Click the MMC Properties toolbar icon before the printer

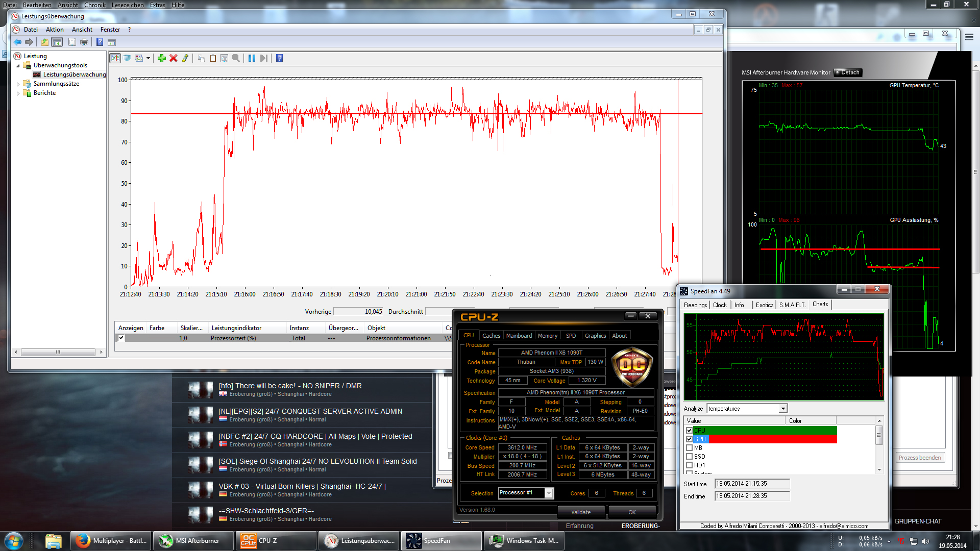72,42
